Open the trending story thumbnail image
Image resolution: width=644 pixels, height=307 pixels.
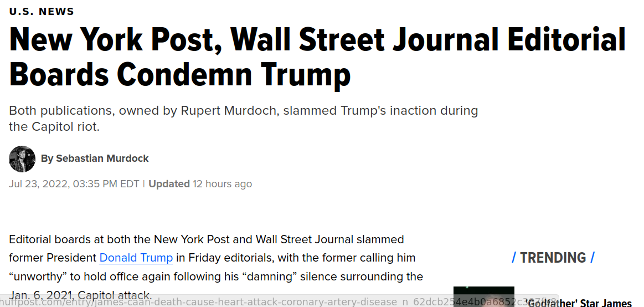484,296
